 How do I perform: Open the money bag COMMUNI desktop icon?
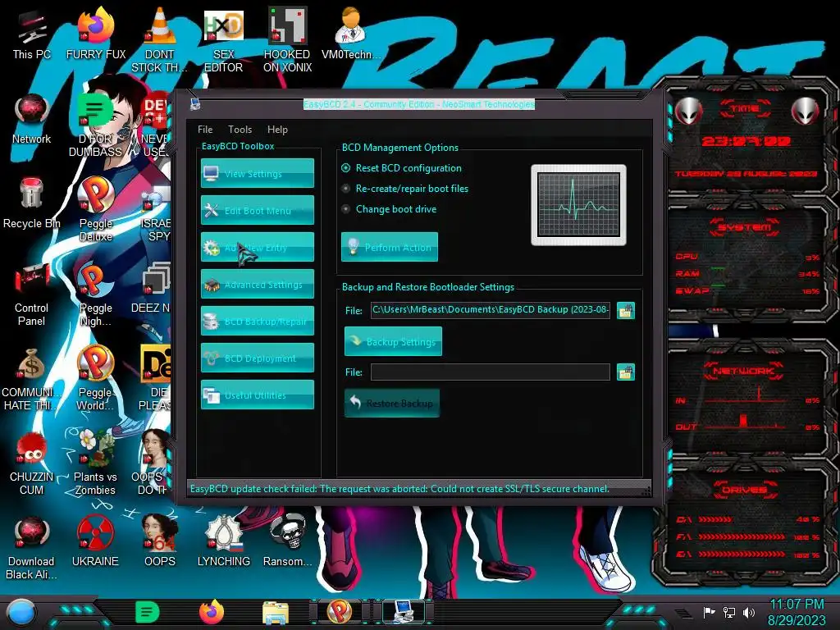pos(32,379)
